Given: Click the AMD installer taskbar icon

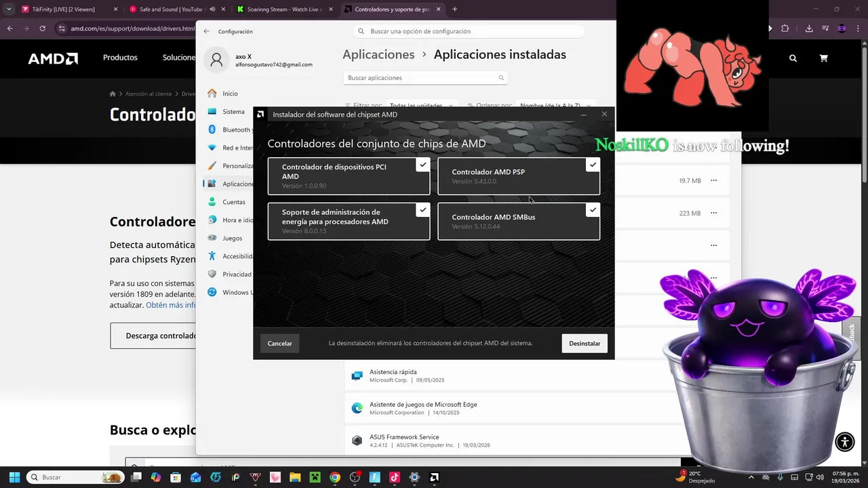Looking at the screenshot, I should 435,477.
